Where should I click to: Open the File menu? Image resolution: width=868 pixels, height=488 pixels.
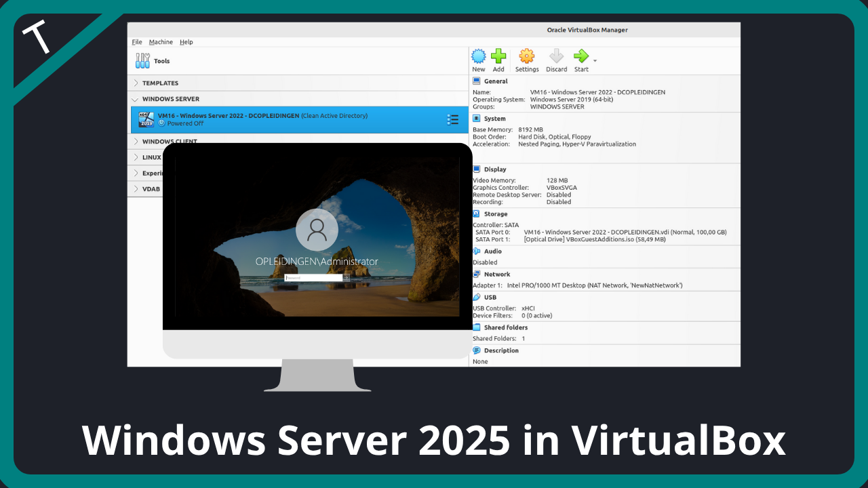pyautogui.click(x=137, y=42)
